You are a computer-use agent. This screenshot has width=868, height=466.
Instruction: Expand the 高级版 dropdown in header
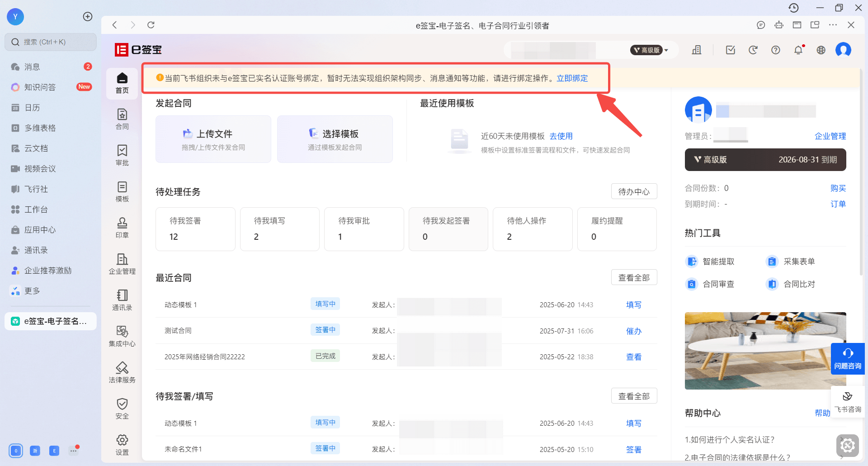[649, 50]
